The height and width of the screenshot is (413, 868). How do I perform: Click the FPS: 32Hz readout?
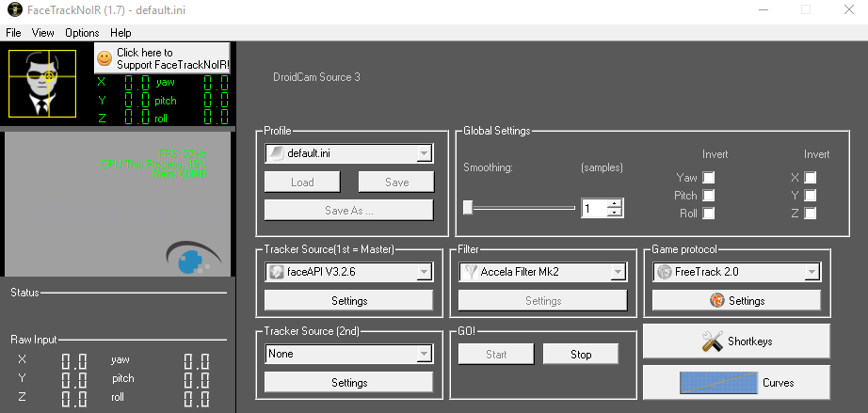(x=182, y=154)
